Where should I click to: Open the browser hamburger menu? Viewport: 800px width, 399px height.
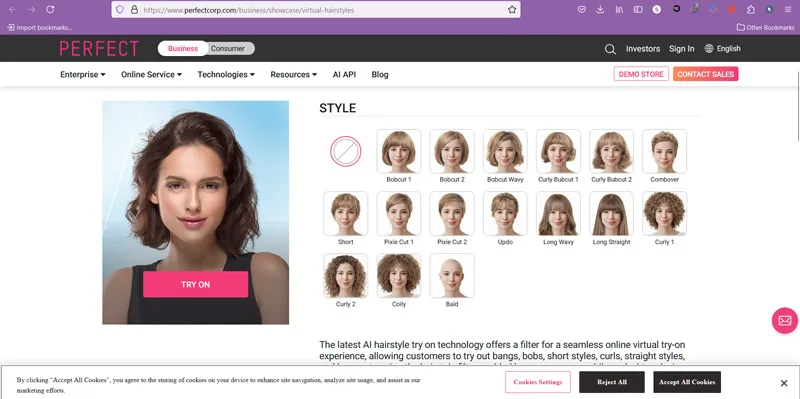pyautogui.click(x=788, y=10)
